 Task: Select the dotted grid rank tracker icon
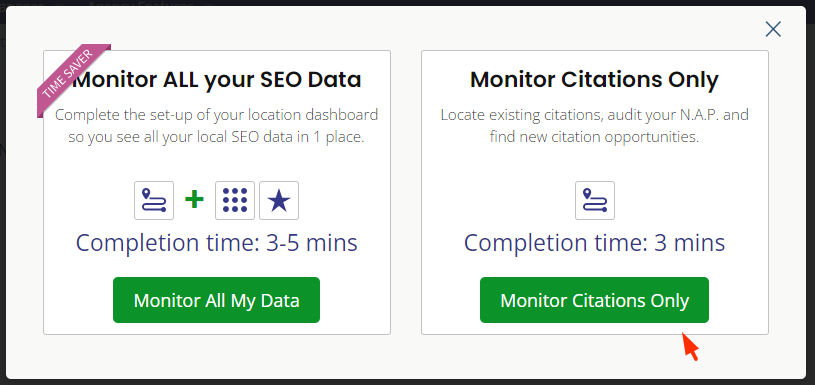235,201
